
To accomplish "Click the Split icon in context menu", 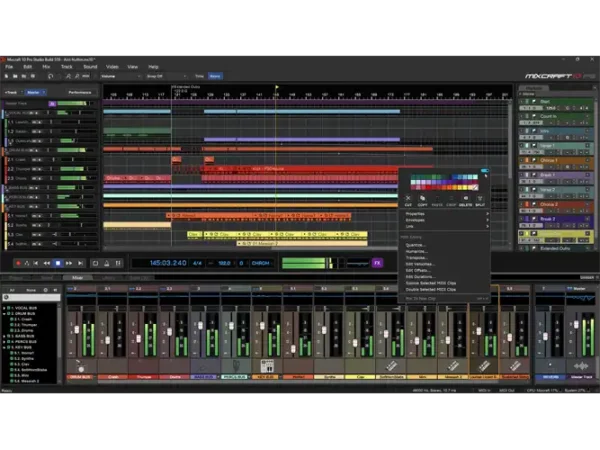I will (480, 200).
